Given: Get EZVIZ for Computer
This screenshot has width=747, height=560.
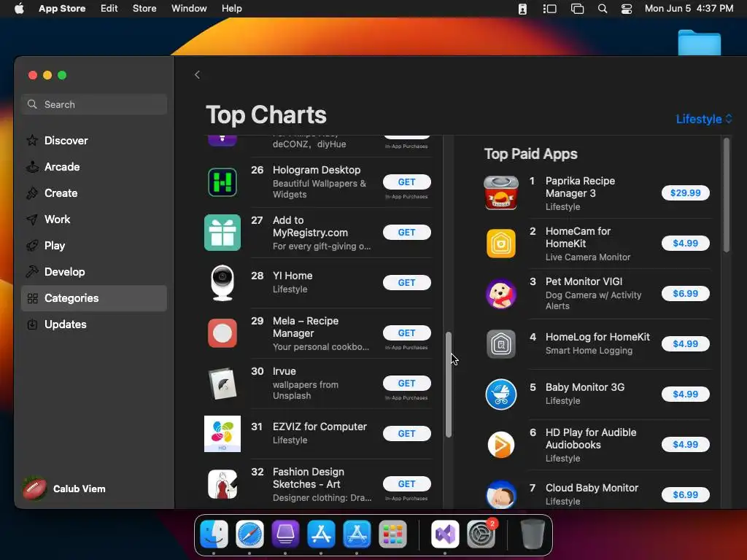Looking at the screenshot, I should pos(407,434).
